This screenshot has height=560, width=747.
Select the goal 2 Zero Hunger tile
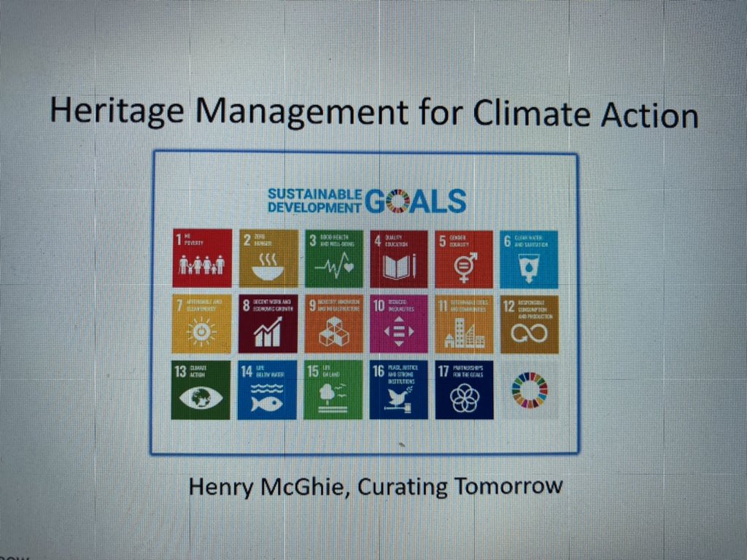pos(268,259)
